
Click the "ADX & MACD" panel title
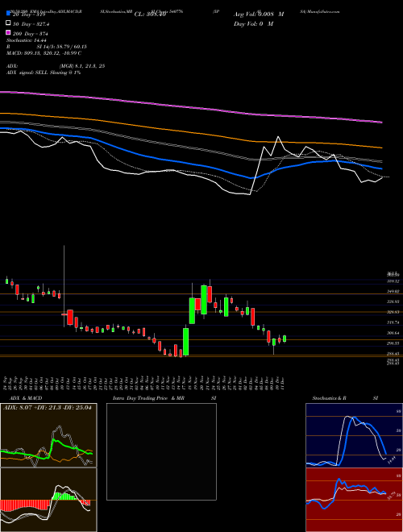click(26, 398)
